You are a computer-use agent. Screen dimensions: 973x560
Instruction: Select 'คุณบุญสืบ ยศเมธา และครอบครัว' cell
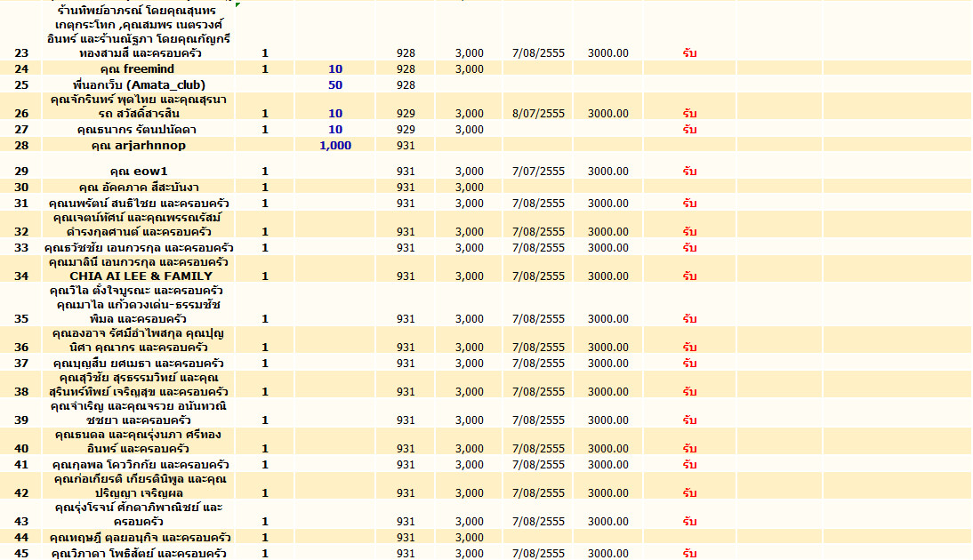(x=138, y=364)
